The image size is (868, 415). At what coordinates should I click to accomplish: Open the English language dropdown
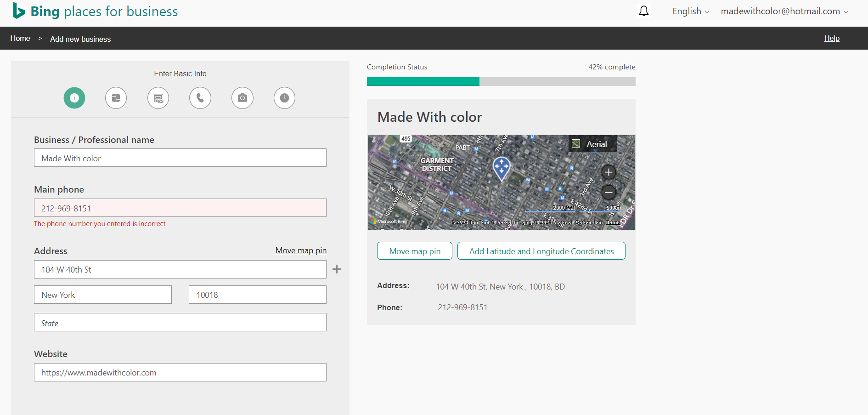(691, 11)
